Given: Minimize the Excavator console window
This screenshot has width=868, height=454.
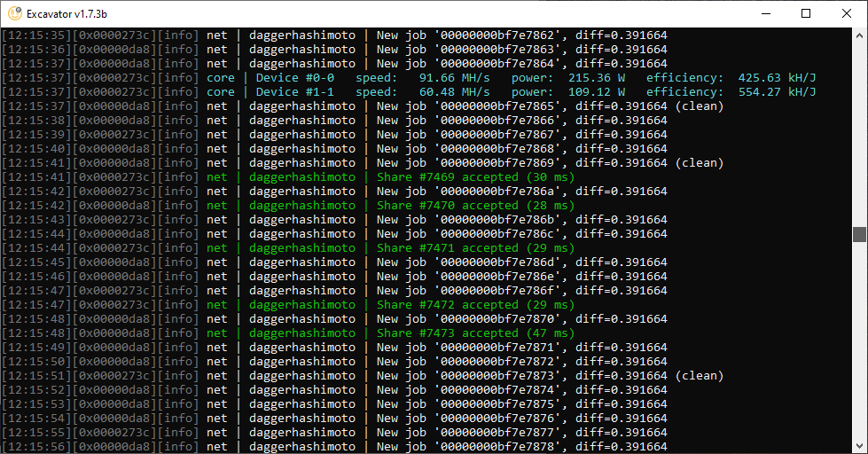Looking at the screenshot, I should coord(765,13).
